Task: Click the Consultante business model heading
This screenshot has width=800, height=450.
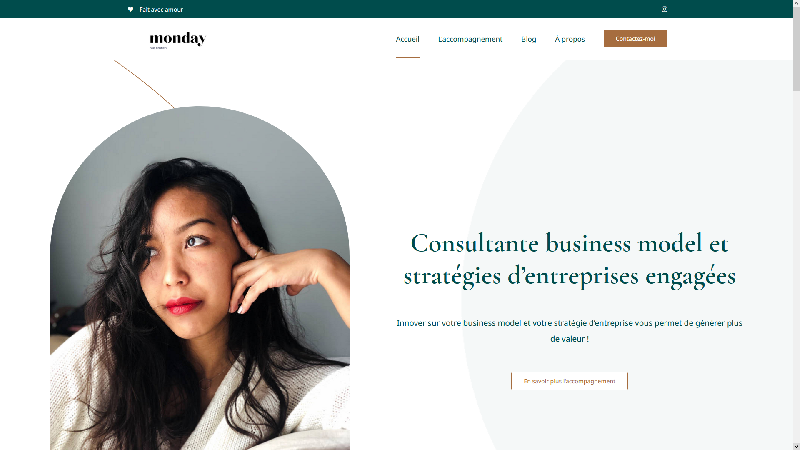Action: [569, 259]
